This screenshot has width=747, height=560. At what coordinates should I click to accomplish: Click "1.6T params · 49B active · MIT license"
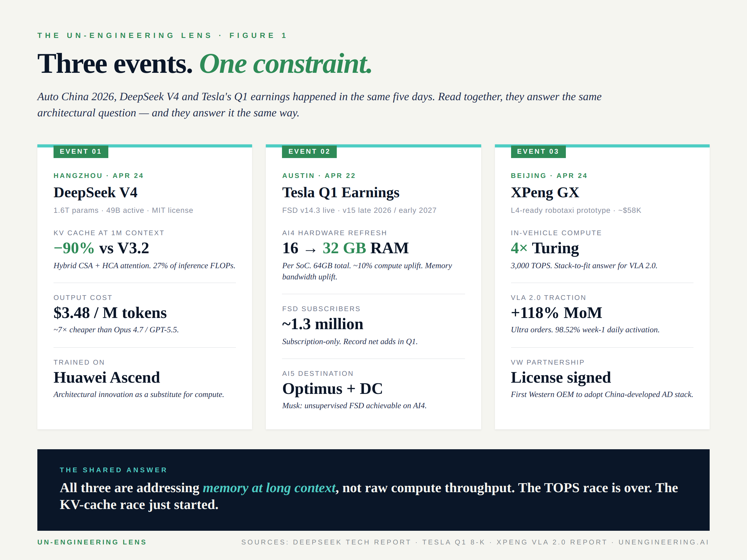pyautogui.click(x=123, y=210)
